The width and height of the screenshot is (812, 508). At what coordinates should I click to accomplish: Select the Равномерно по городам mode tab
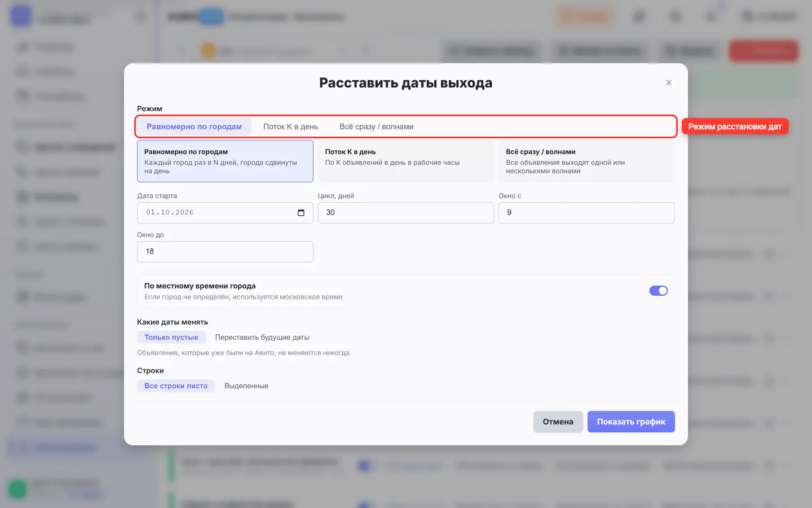[194, 126]
